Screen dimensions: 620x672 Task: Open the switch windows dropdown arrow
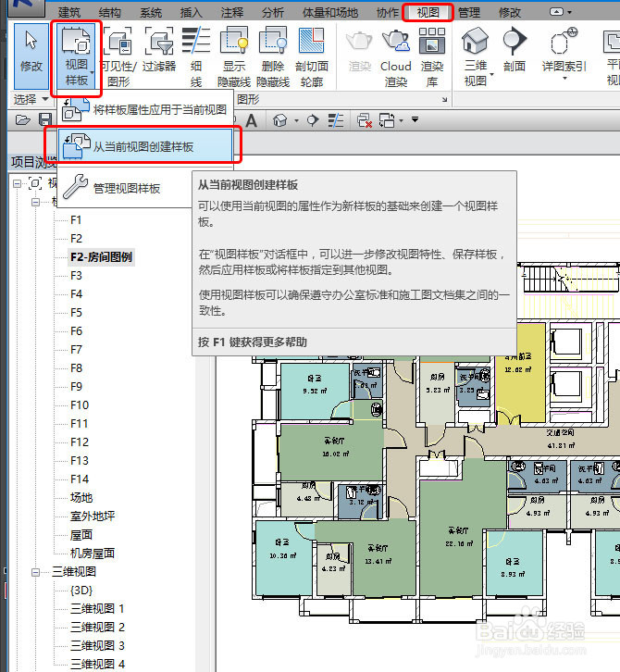[401, 121]
